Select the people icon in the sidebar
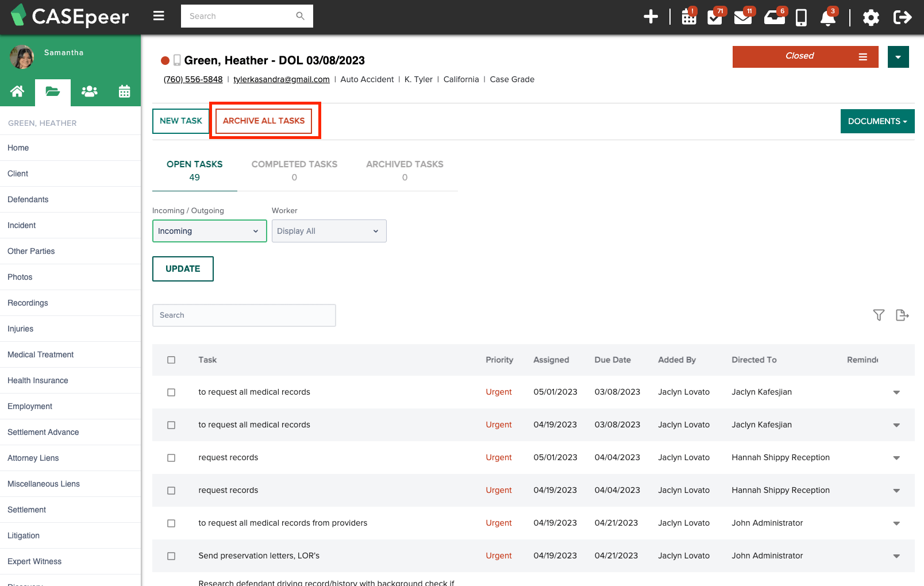Screen dimensions: 924x586 (x=89, y=91)
